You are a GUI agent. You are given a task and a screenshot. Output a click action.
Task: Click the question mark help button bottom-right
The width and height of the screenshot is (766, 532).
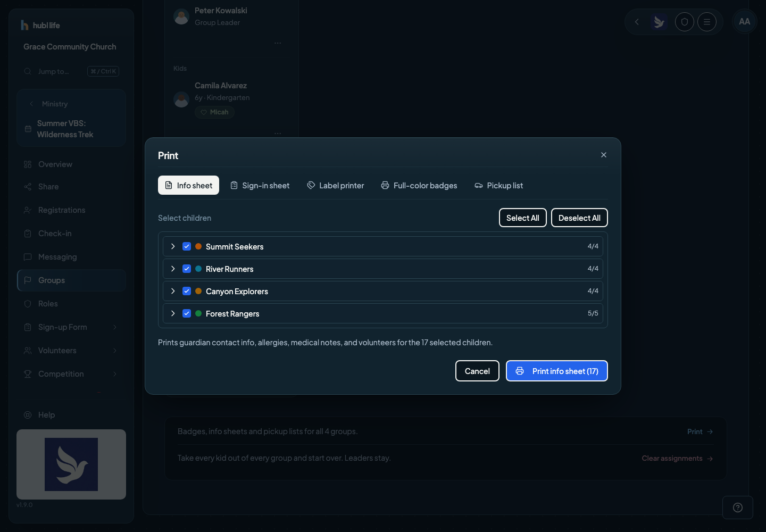[x=738, y=508]
